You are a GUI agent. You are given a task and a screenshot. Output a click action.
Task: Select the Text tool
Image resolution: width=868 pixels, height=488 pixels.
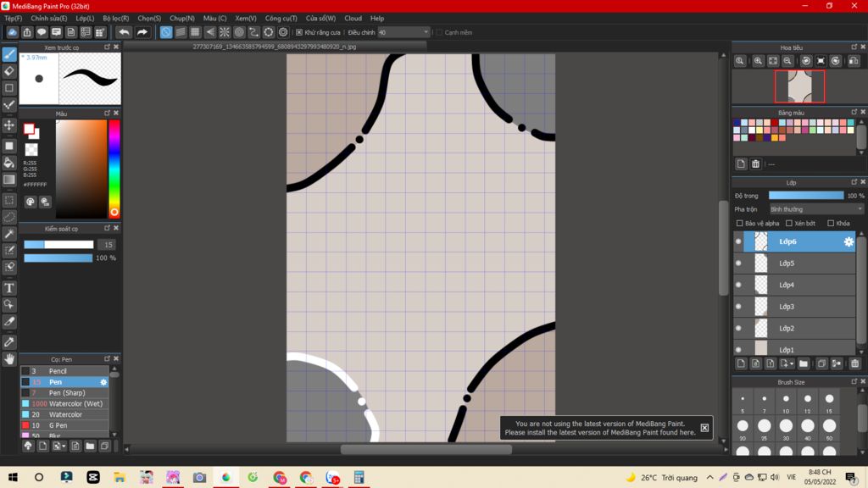9,288
